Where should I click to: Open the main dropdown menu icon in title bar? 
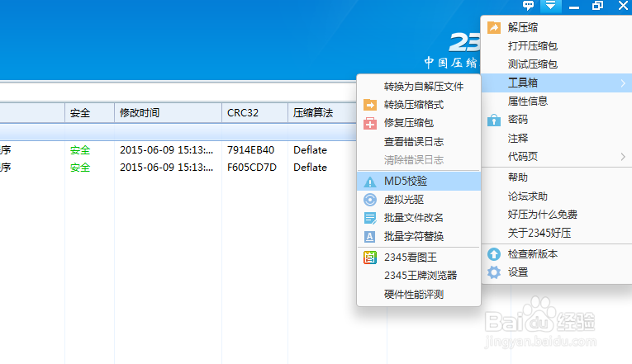click(x=550, y=6)
